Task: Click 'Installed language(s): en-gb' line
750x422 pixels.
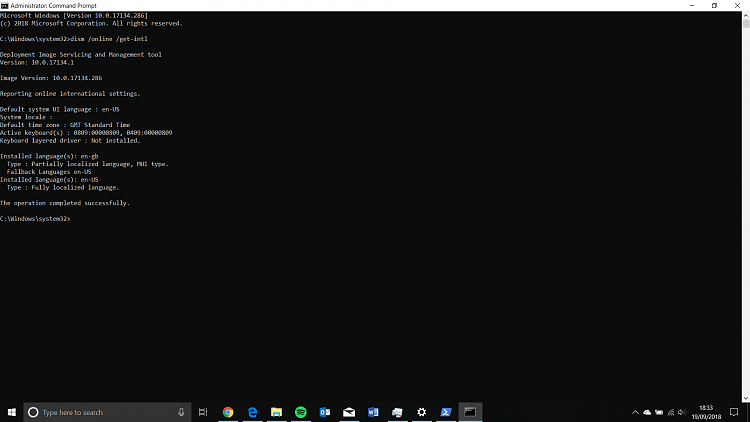Action: click(49, 156)
